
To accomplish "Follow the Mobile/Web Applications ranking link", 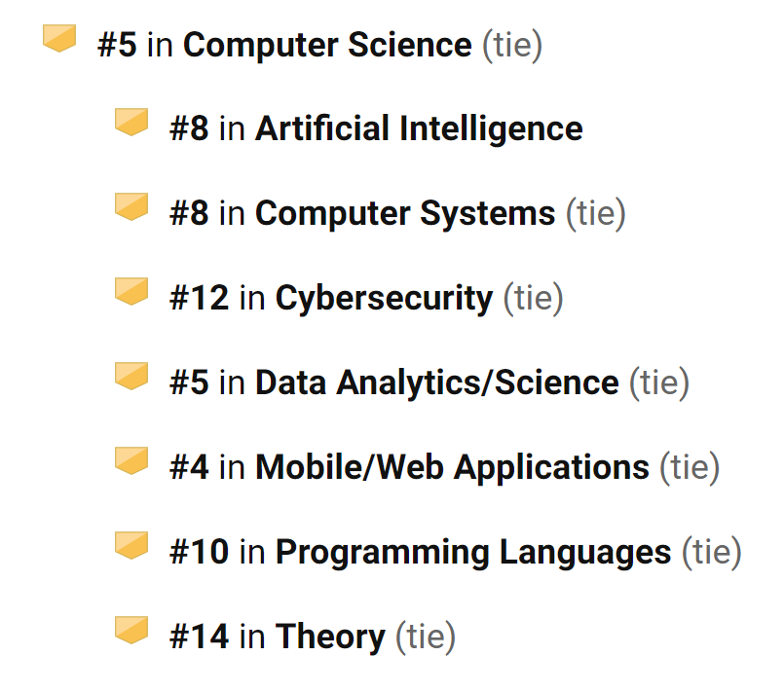I will [x=453, y=468].
